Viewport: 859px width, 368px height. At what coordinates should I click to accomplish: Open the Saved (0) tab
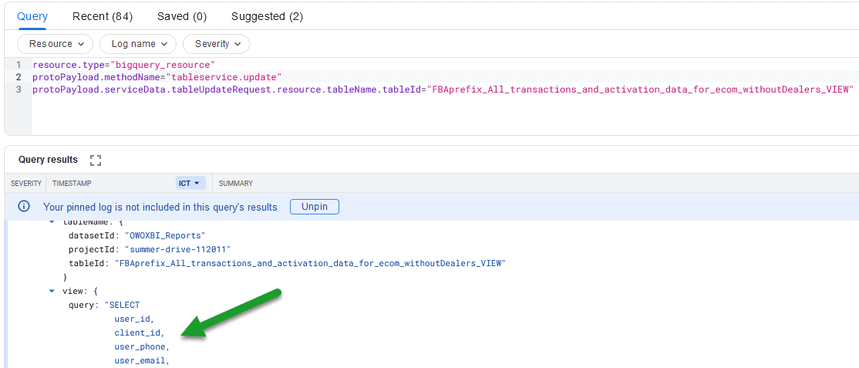pos(182,16)
